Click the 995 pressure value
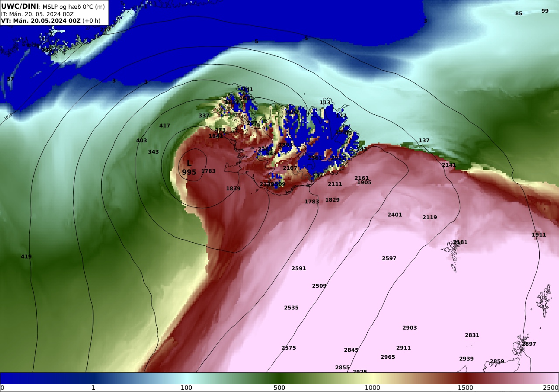The height and width of the screenshot is (392, 559). click(189, 172)
